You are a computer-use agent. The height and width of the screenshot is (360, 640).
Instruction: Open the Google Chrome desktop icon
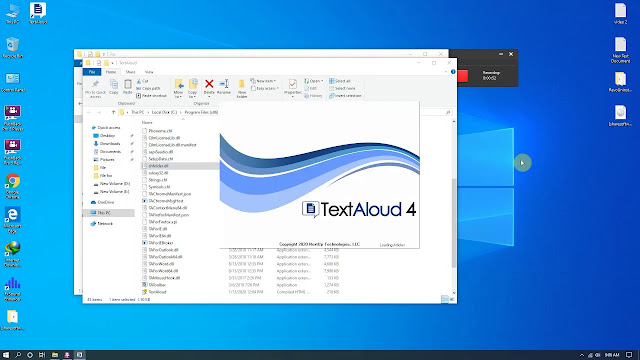(x=13, y=186)
